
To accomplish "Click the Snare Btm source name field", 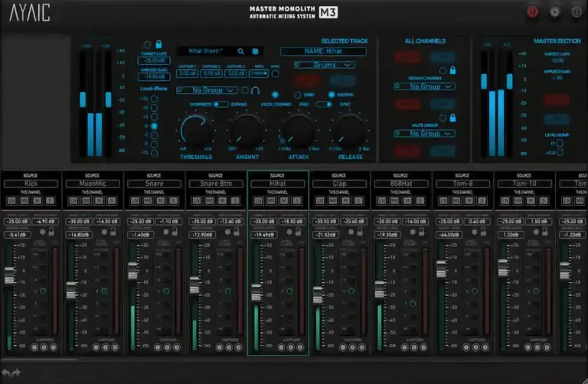I will click(x=216, y=184).
